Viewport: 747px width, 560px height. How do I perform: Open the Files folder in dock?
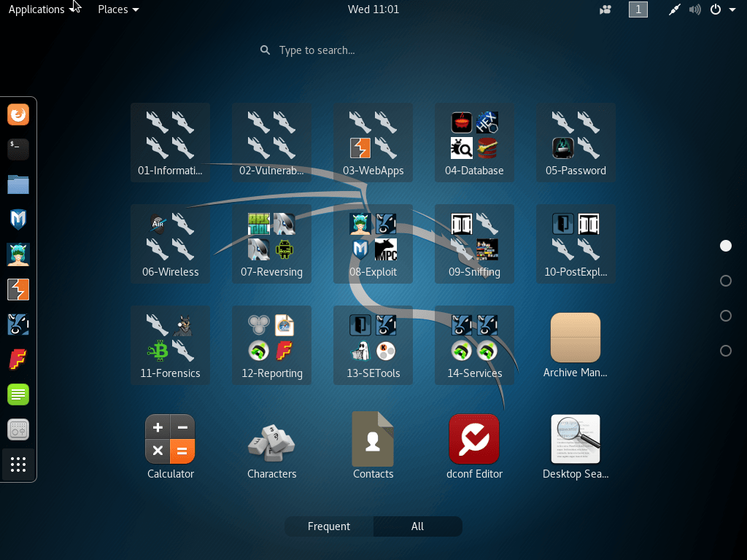click(x=18, y=184)
